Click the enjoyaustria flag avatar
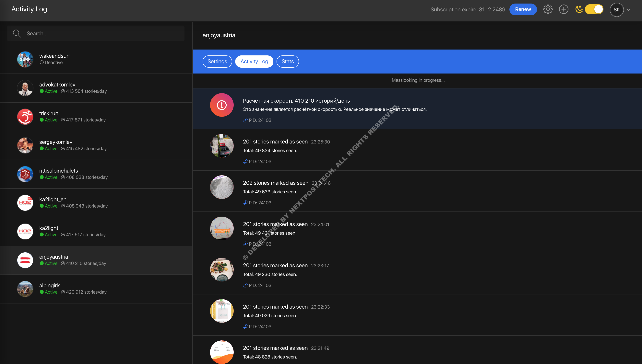This screenshot has width=642, height=364. click(x=25, y=260)
